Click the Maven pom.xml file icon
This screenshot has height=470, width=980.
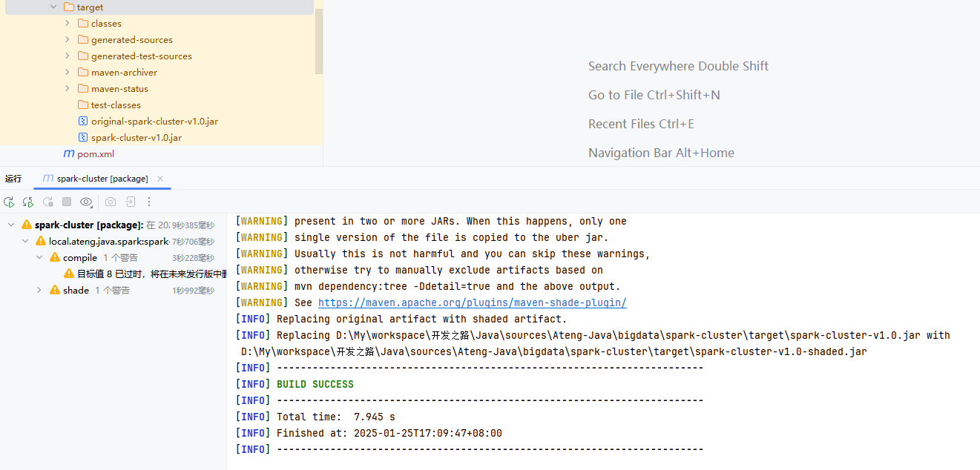[69, 154]
